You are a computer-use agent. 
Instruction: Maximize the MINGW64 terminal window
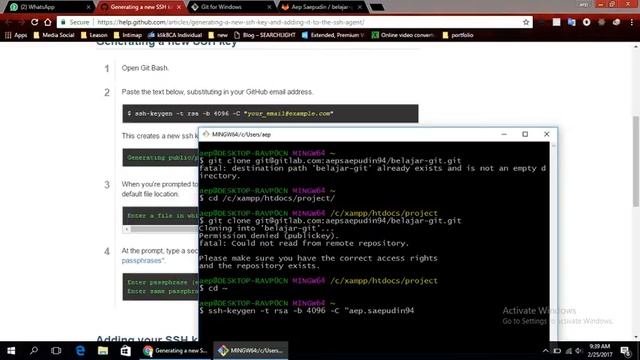[x=525, y=134]
